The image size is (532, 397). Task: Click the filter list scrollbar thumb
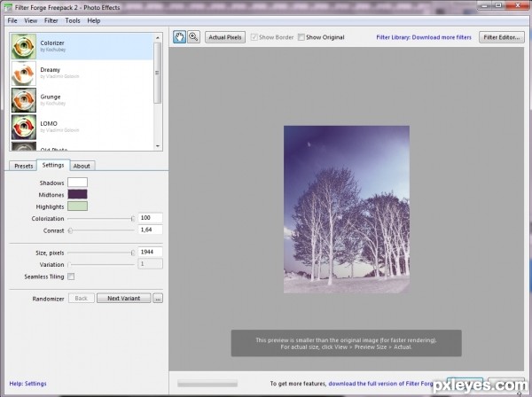click(158, 73)
